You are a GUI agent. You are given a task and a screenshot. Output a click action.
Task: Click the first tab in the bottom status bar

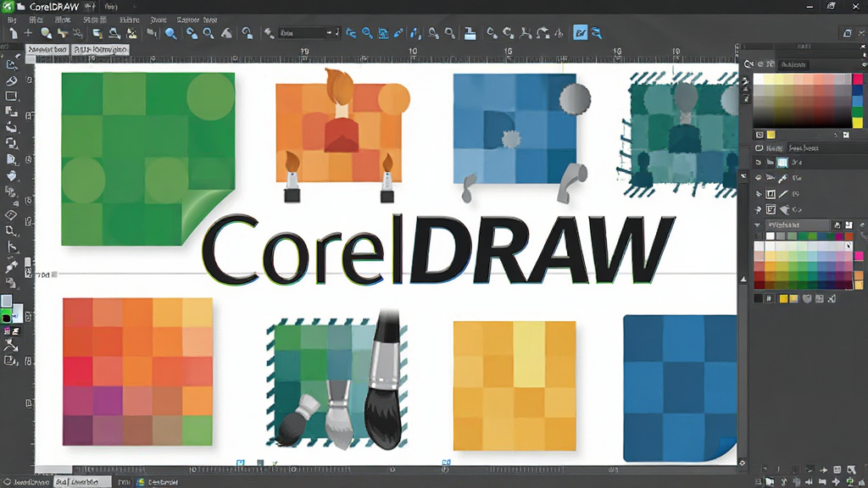(27, 482)
